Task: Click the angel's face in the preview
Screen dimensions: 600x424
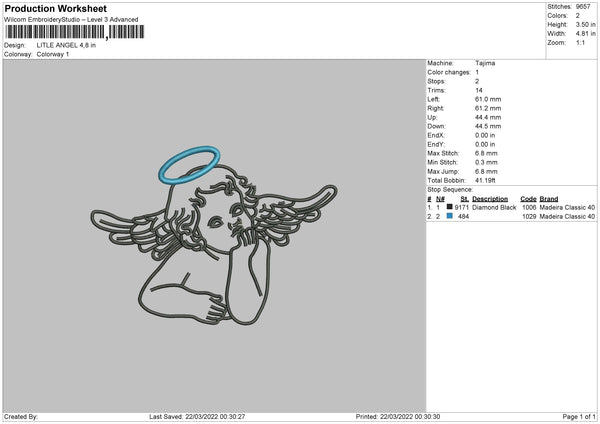Action: 222,222
